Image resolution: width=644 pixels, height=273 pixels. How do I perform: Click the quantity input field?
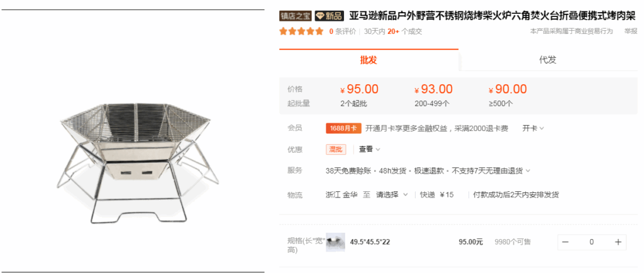pyautogui.click(x=591, y=242)
